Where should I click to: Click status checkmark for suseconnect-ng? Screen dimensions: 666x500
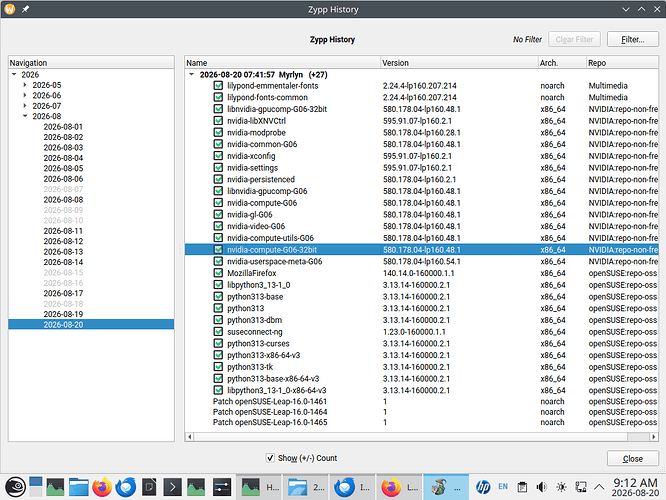point(218,332)
